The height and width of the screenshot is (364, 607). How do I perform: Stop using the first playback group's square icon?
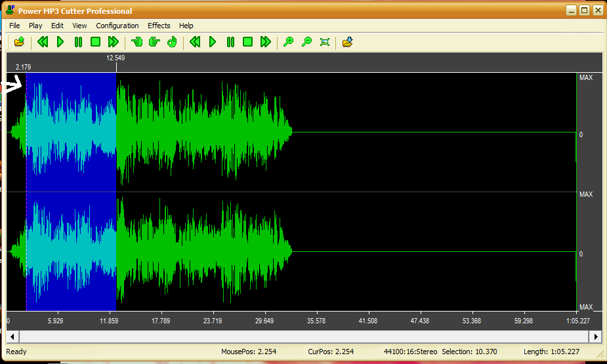point(95,42)
